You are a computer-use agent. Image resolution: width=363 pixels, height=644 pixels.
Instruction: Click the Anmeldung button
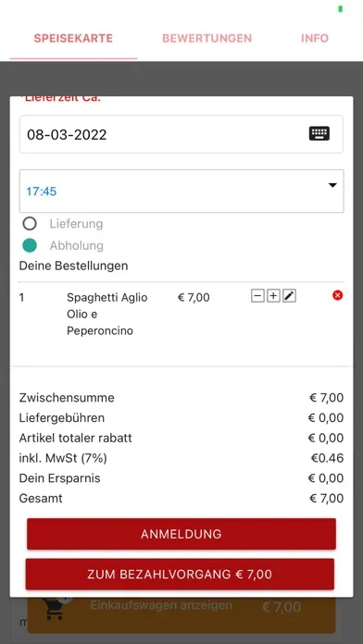(181, 534)
